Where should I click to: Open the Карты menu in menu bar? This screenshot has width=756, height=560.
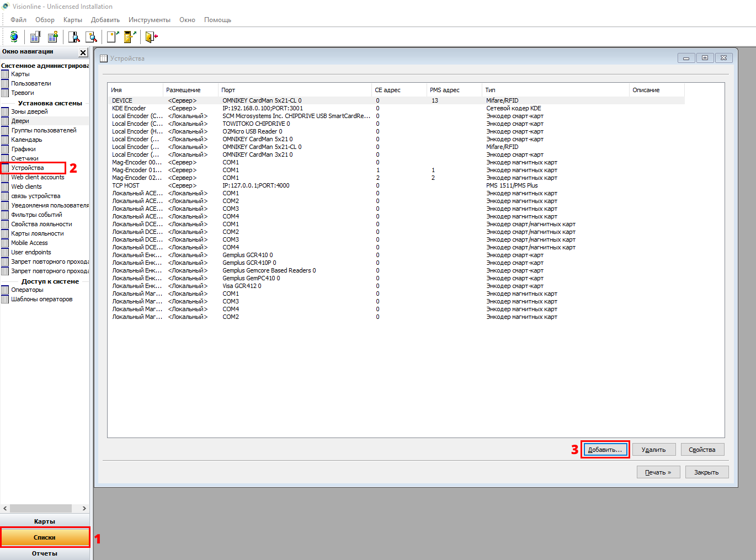pos(72,20)
